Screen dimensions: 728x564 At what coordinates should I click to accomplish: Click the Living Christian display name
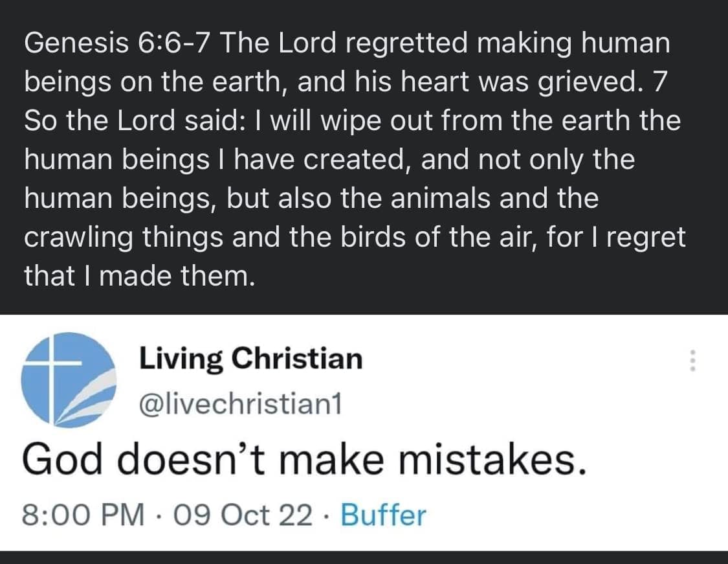(251, 359)
